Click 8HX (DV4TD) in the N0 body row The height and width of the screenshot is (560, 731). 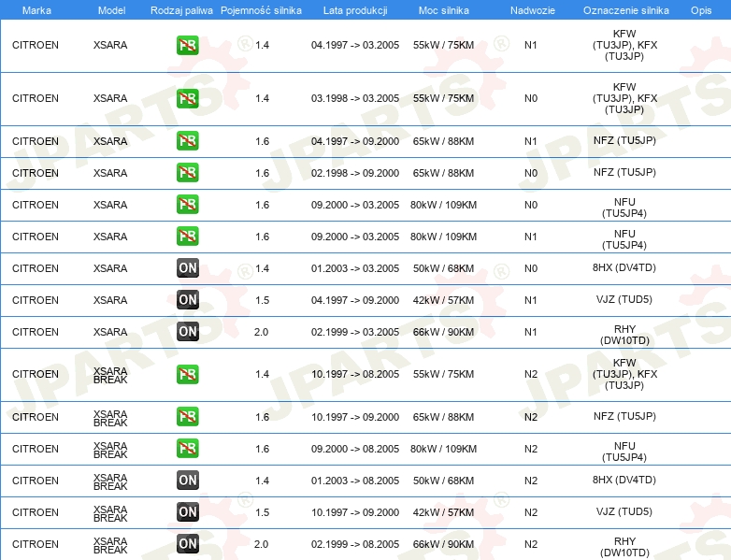click(624, 267)
